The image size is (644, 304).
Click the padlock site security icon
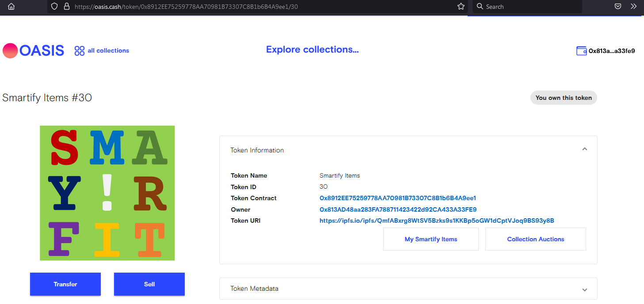pos(67,7)
